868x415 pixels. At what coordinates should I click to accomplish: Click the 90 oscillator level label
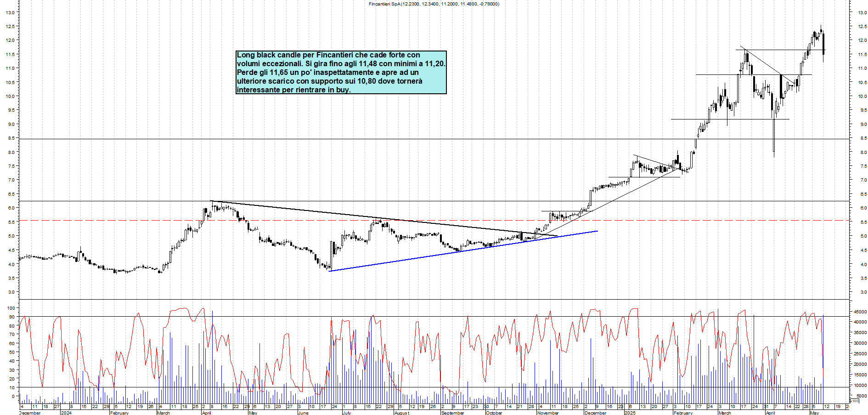(x=11, y=317)
